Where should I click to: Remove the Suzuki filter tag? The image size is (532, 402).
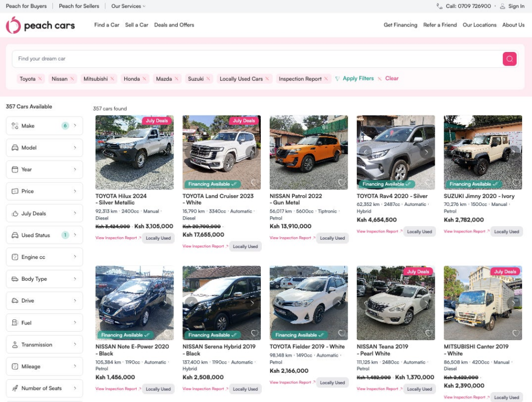[208, 79]
